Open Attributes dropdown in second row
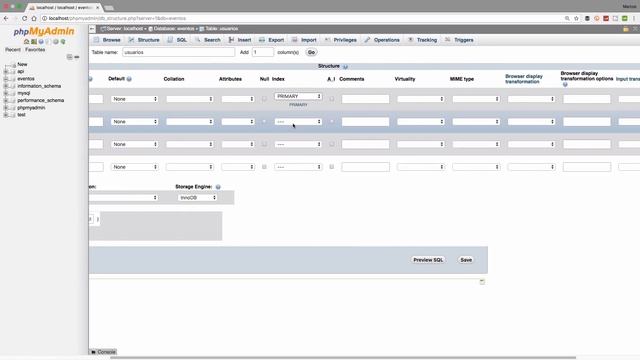The image size is (640, 360). (x=238, y=122)
